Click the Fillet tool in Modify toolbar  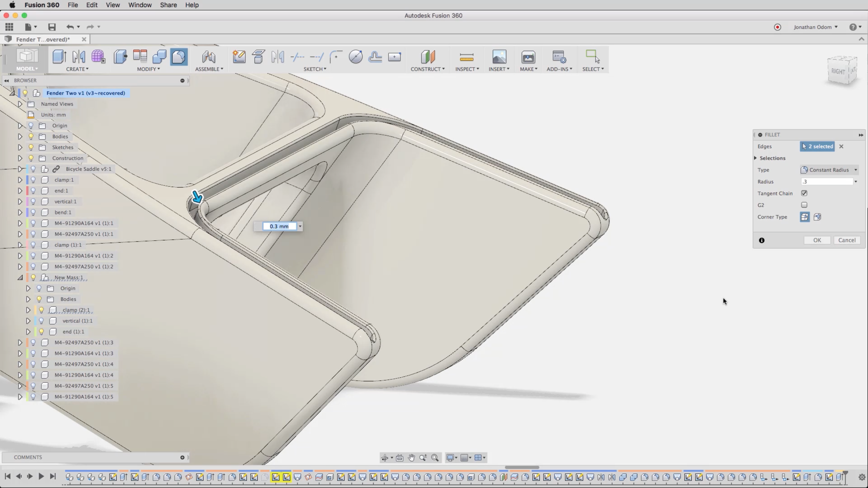coord(179,57)
